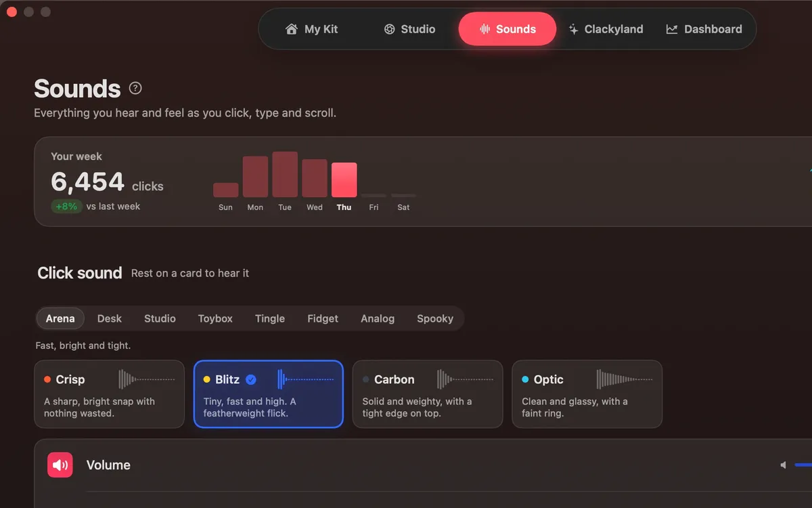The image size is (812, 508).
Task: Click the home icon for My Kit
Action: 292,29
